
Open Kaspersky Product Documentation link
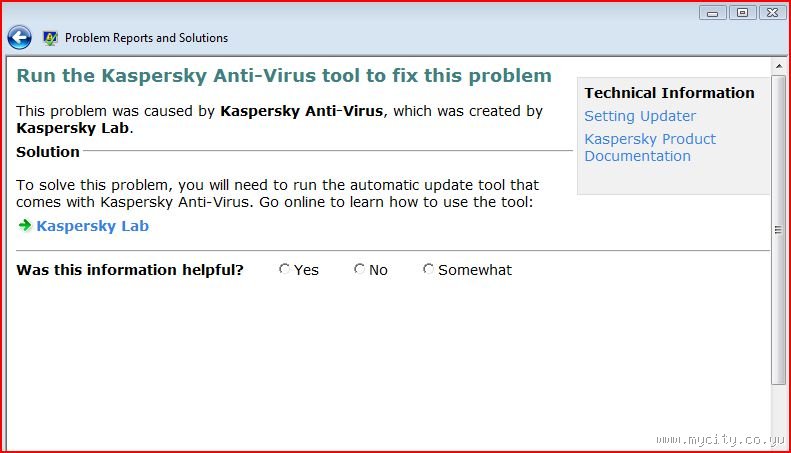pyautogui.click(x=650, y=147)
